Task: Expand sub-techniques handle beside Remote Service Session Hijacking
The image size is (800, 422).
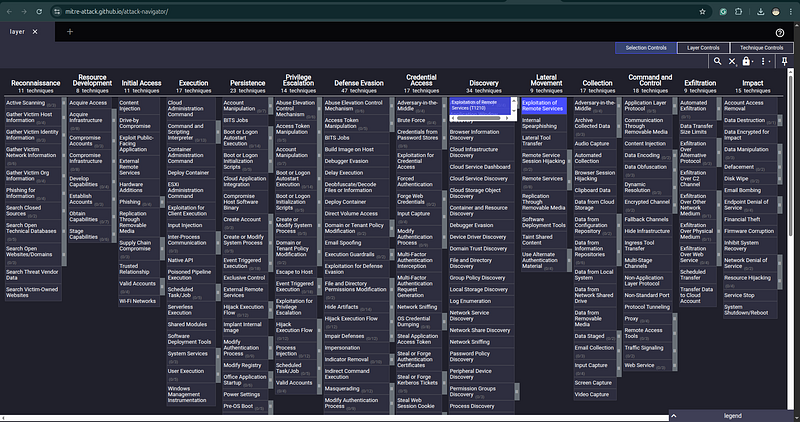Action: pyautogui.click(x=569, y=161)
